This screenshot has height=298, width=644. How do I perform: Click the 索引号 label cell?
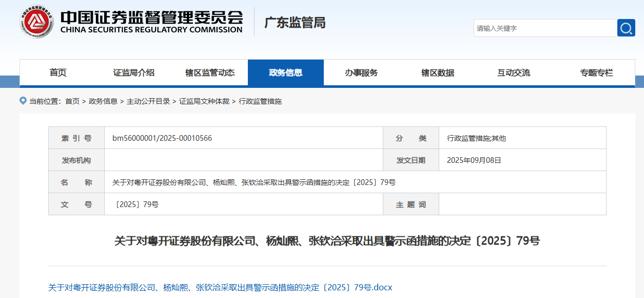[76, 138]
